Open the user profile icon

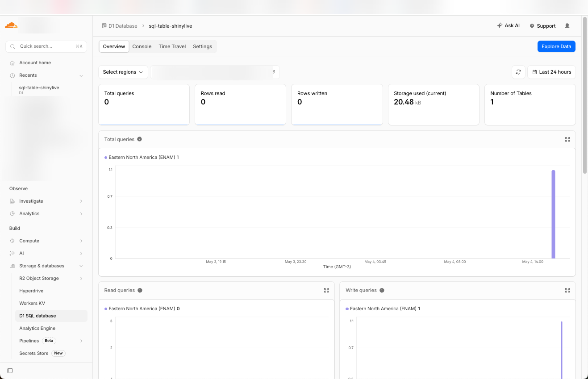[x=567, y=26]
